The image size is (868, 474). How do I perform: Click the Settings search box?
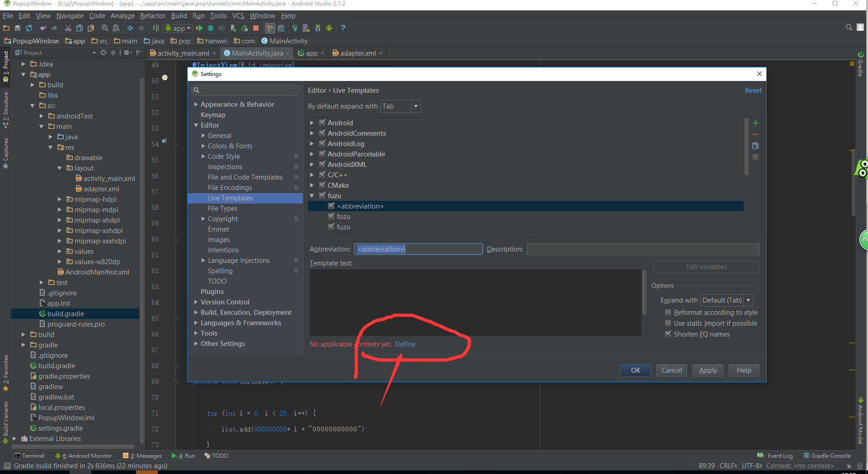tap(245, 90)
